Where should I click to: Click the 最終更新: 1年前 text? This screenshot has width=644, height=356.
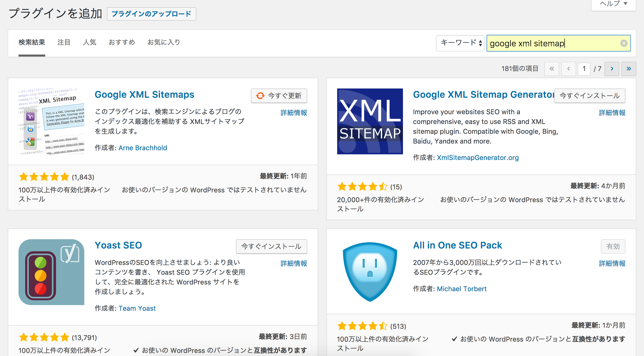point(283,176)
